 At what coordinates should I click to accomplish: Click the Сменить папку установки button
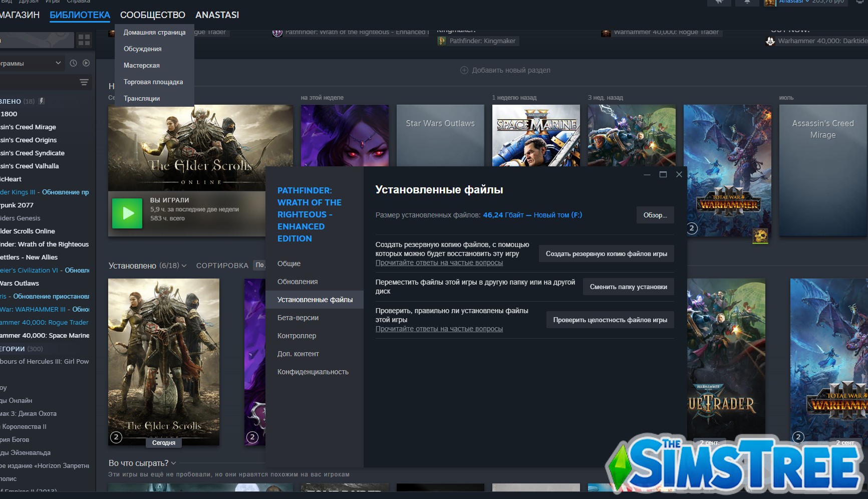628,287
